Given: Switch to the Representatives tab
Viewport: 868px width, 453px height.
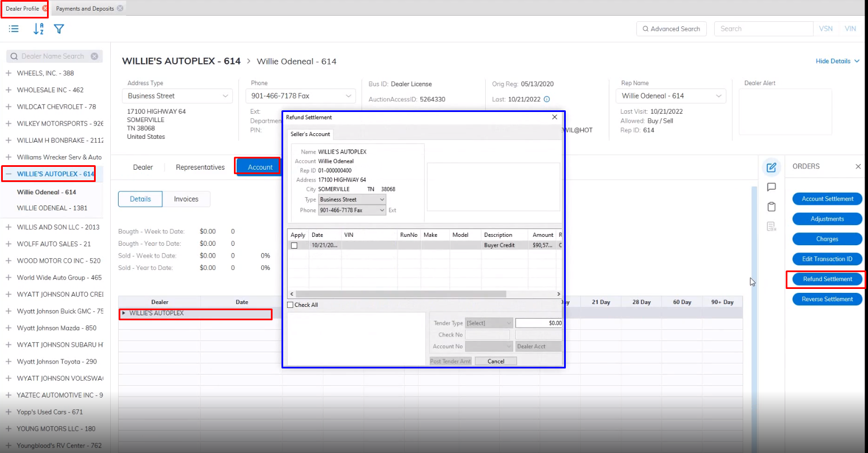Looking at the screenshot, I should 200,167.
